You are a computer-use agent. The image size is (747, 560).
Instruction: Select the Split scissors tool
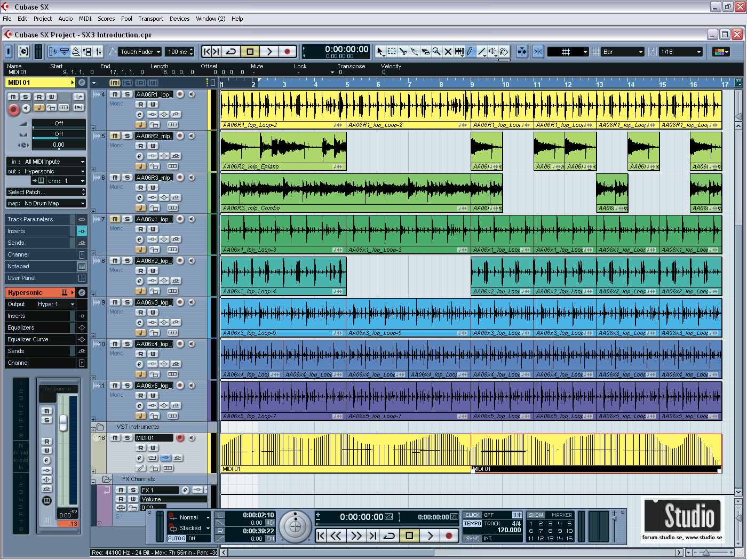click(x=403, y=52)
